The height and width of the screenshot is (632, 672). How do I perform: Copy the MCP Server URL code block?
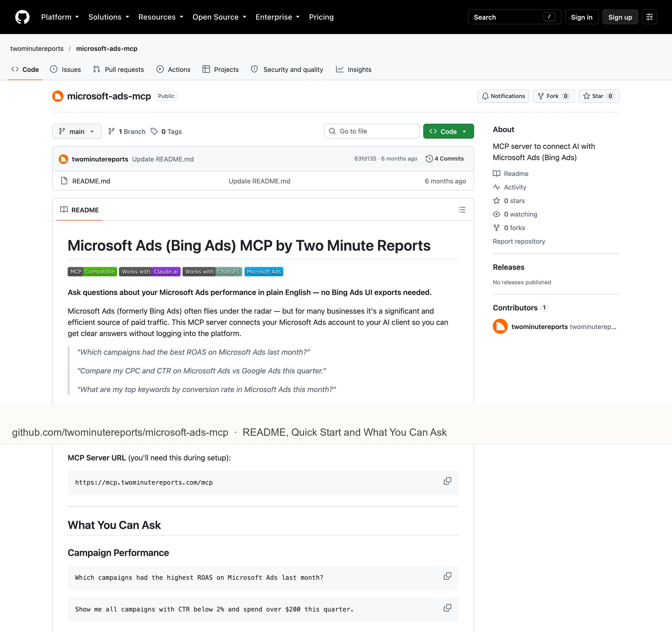pyautogui.click(x=447, y=481)
